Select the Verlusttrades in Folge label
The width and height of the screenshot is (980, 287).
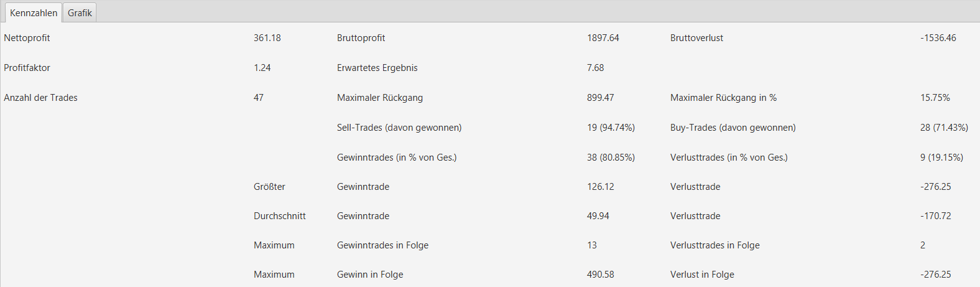[x=715, y=245]
